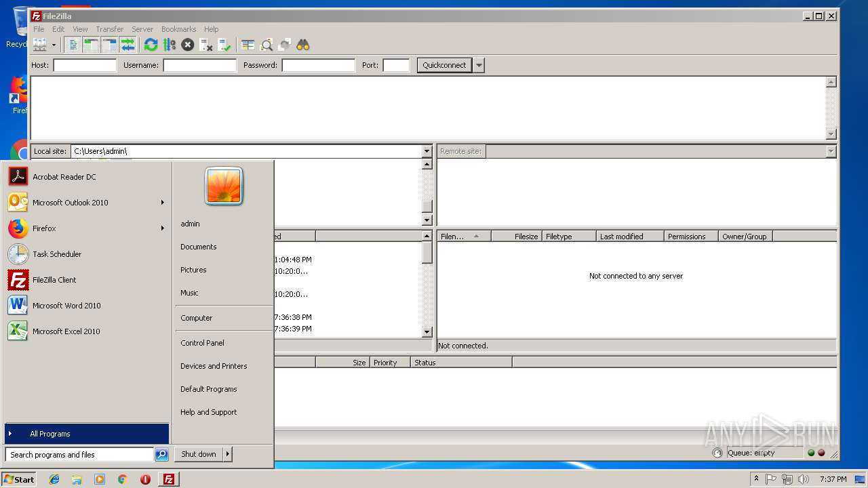Image resolution: width=868 pixels, height=488 pixels.
Task: Click the Start menu search magnifier button
Action: coord(161,455)
